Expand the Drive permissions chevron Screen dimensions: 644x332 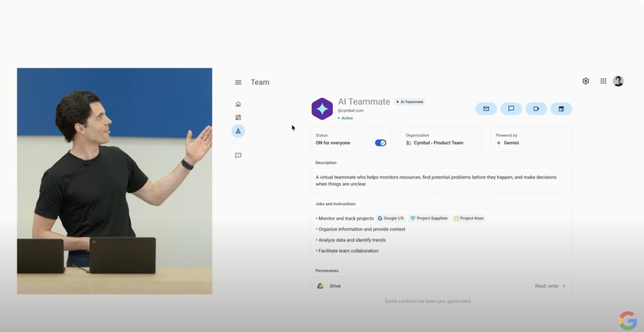point(564,286)
